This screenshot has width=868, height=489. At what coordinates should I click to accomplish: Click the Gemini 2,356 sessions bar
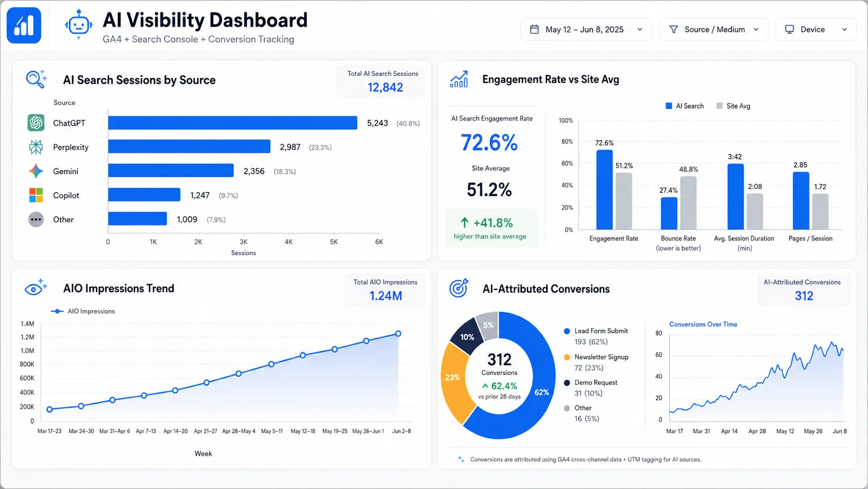coord(171,170)
